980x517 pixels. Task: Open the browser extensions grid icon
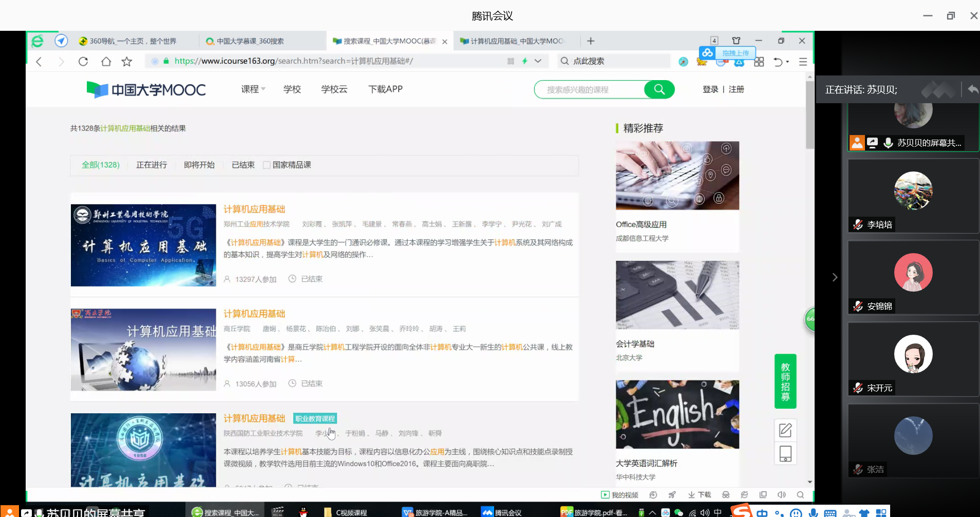(759, 62)
